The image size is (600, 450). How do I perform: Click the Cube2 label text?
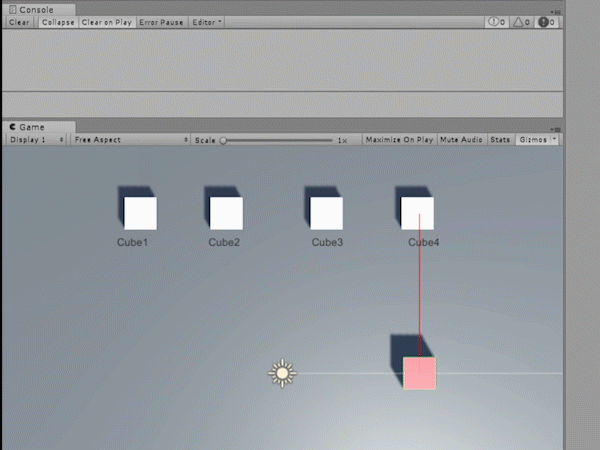(x=224, y=242)
